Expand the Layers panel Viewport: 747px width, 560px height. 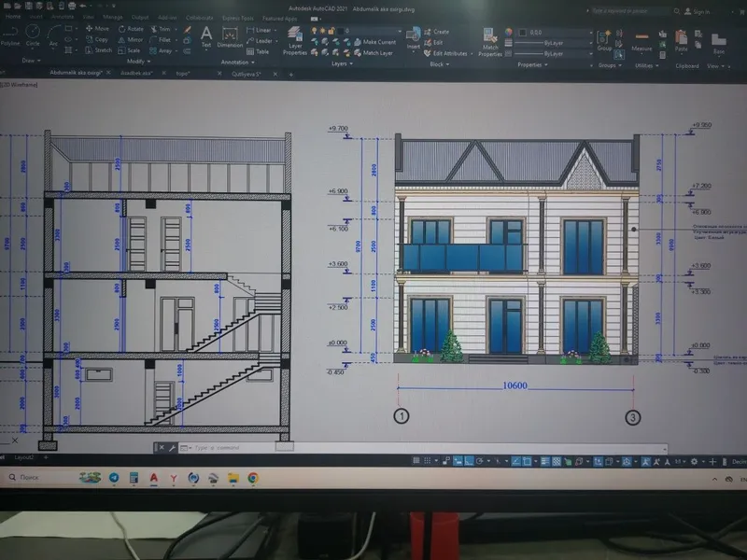click(342, 63)
